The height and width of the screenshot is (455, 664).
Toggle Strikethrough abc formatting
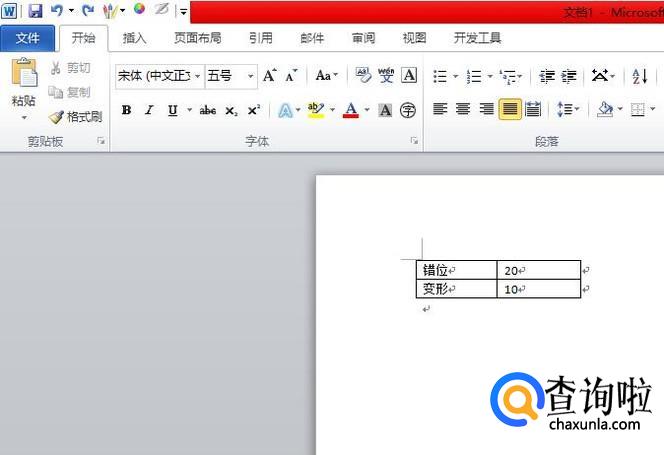208,111
